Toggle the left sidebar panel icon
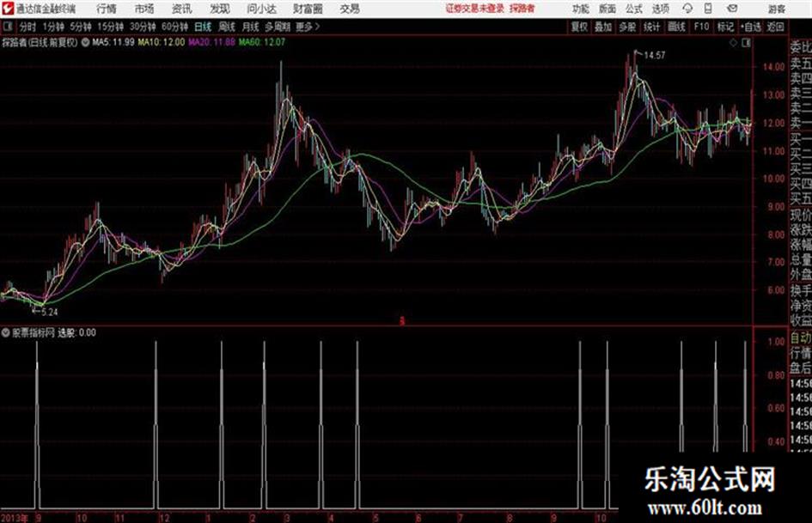 click(8, 27)
